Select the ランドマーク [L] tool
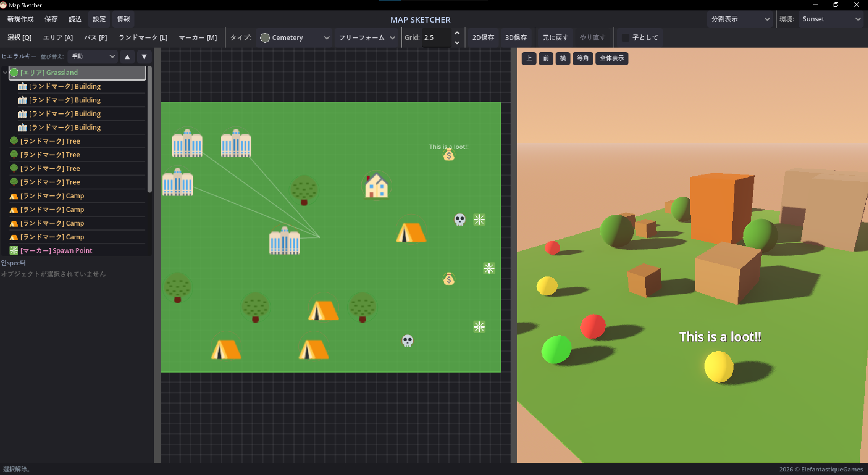 143,38
